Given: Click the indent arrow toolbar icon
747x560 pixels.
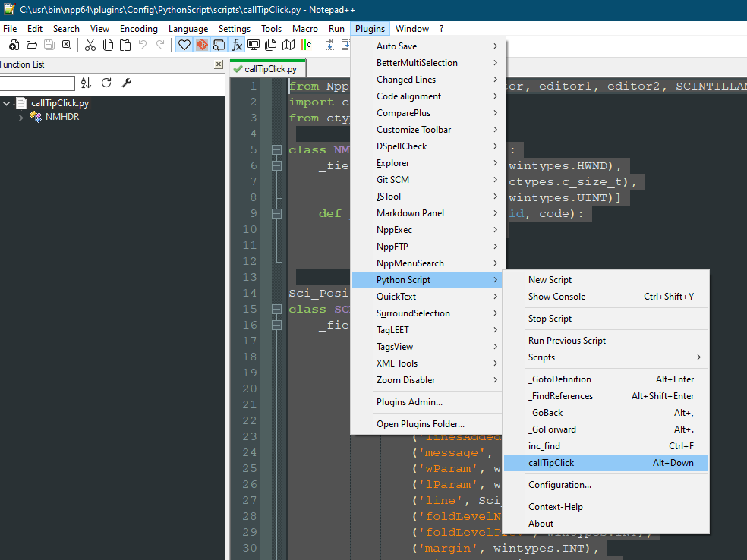Looking at the screenshot, I should (329, 46).
